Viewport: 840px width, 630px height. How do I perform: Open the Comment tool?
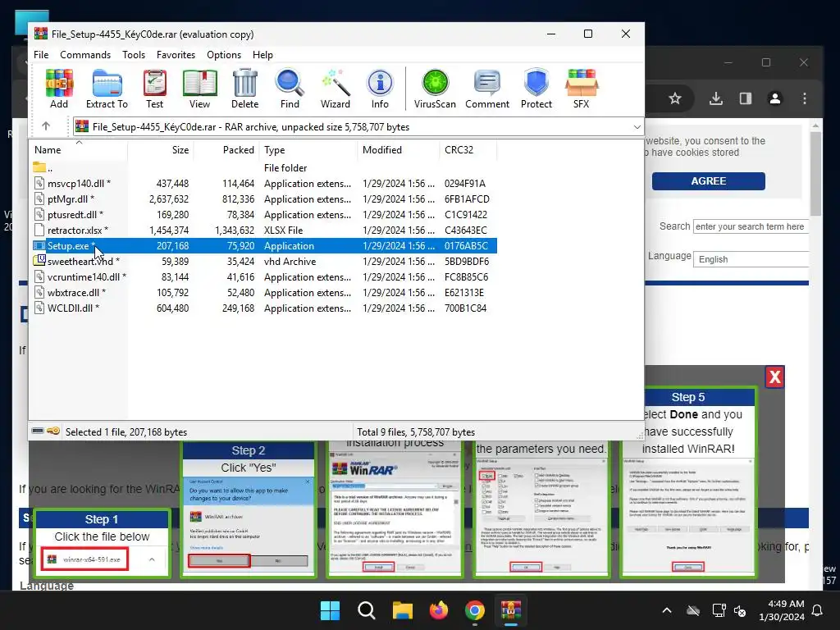pyautogui.click(x=487, y=89)
